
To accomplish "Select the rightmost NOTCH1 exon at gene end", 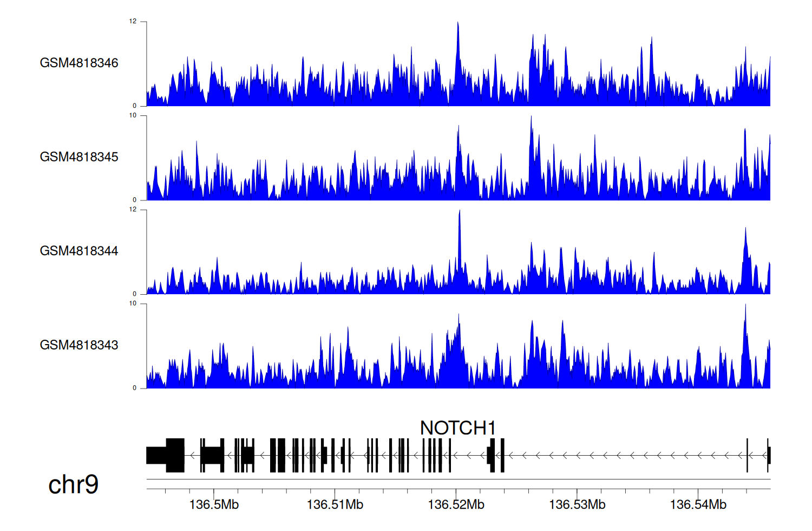I will coord(769,455).
